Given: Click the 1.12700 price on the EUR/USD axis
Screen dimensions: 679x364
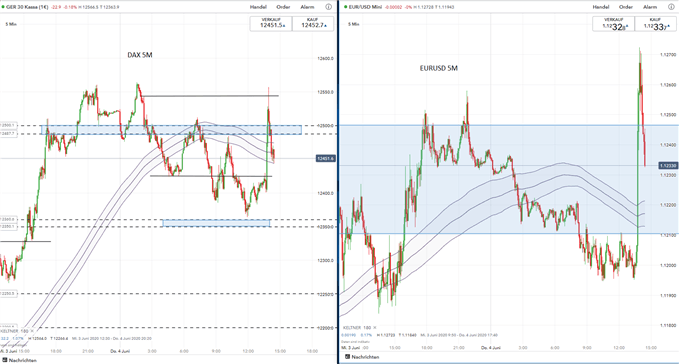Looking at the screenshot, I should tap(668, 55).
